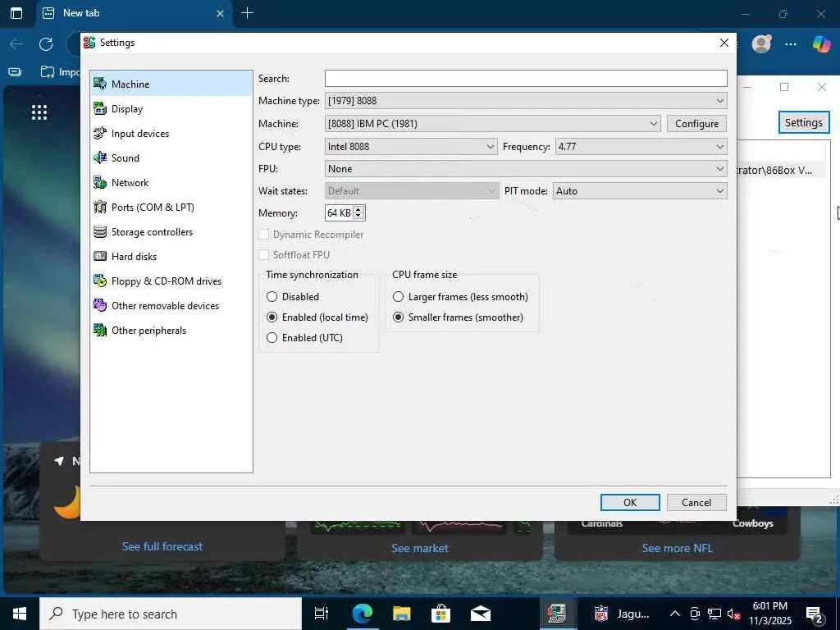Refresh the Edge browser page

tap(46, 44)
